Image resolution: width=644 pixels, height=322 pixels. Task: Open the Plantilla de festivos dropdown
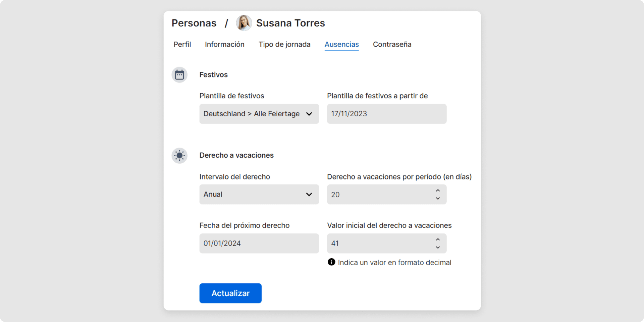(259, 114)
